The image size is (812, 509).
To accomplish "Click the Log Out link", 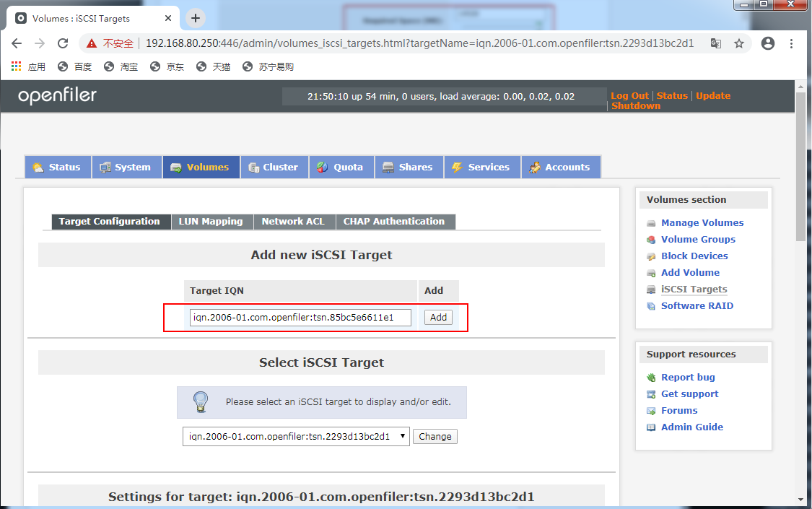I will point(629,95).
